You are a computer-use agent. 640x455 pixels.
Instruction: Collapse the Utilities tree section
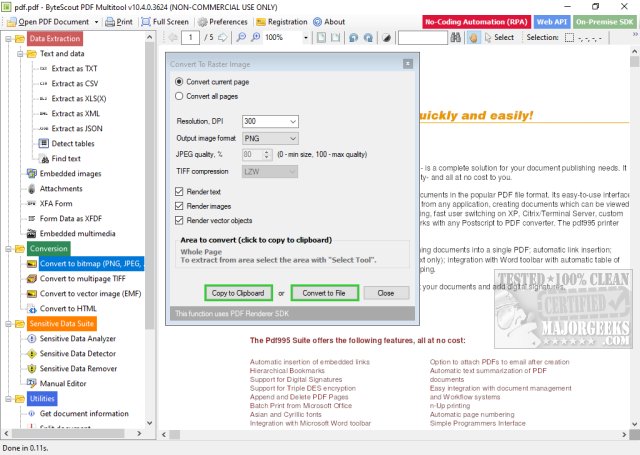[8, 399]
